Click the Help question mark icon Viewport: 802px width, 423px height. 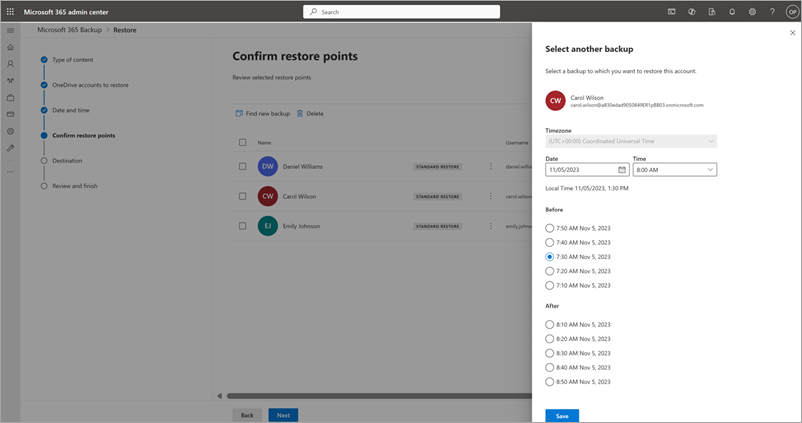coord(772,12)
